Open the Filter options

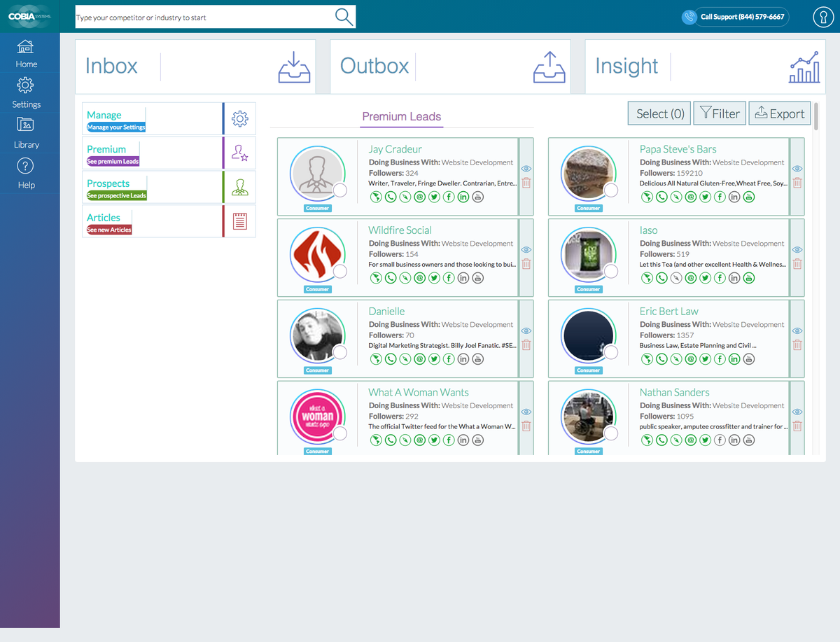(720, 113)
